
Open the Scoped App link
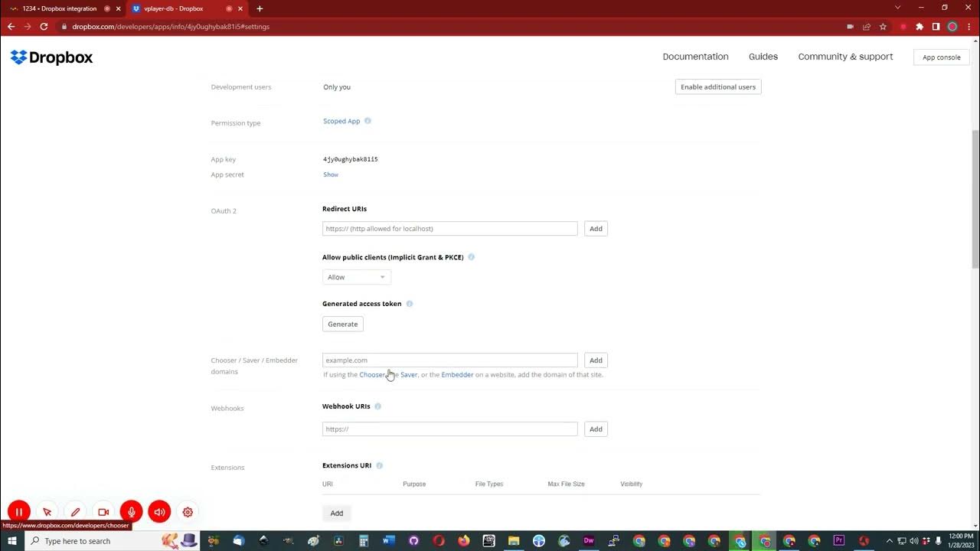341,121
